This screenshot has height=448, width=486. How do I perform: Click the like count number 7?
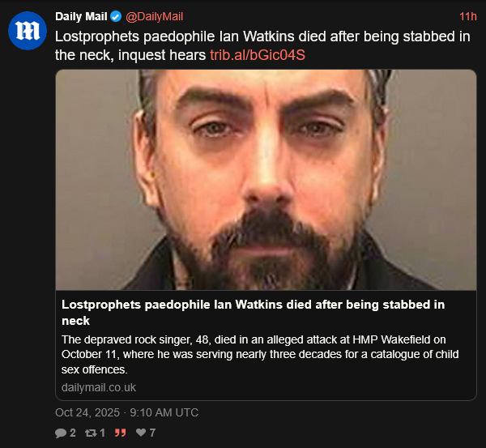[x=152, y=433]
